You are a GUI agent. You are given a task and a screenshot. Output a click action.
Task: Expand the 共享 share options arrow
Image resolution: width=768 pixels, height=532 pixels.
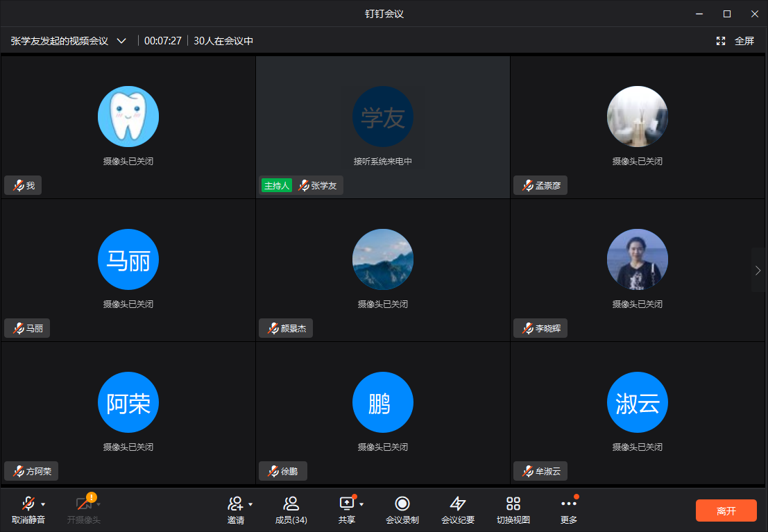coord(361,504)
